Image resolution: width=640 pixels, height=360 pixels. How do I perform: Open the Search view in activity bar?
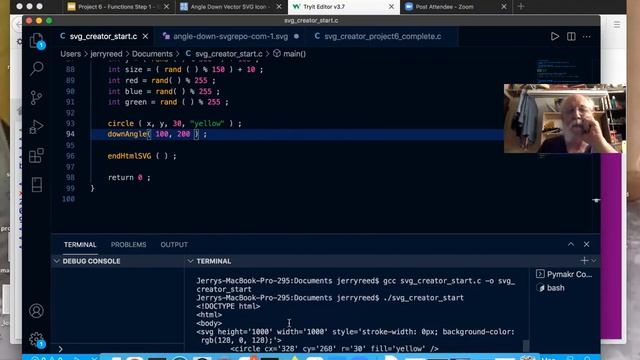point(36,68)
